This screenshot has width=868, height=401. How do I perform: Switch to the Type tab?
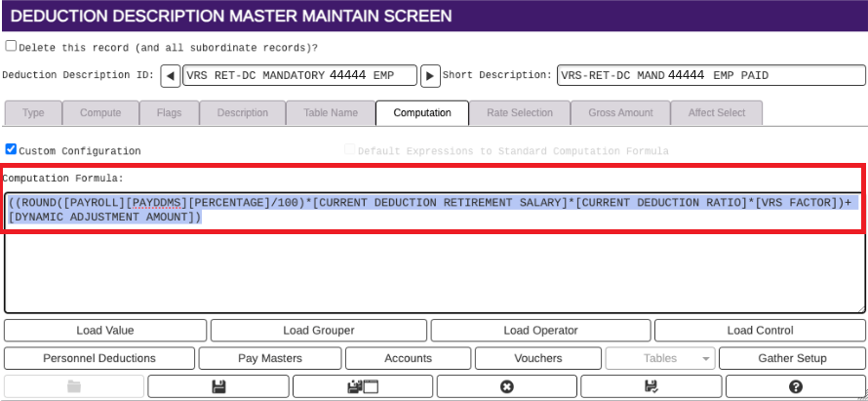pos(33,113)
